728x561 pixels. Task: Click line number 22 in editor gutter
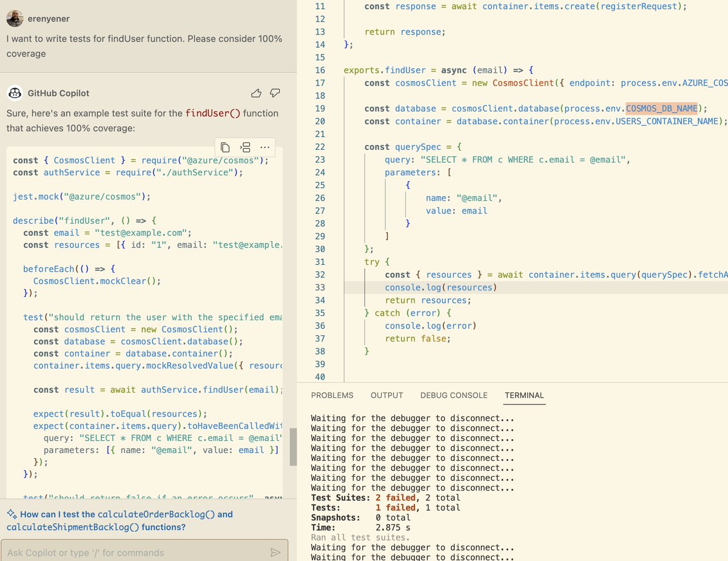click(x=320, y=147)
